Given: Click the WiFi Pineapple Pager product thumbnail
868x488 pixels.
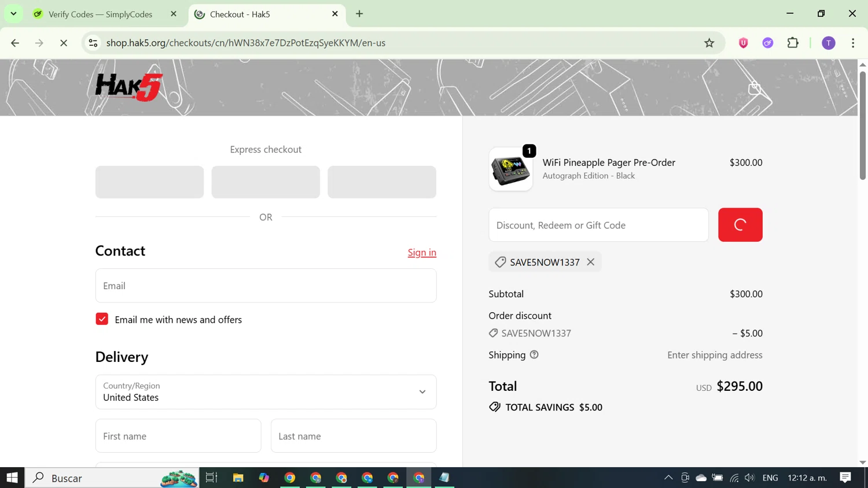Looking at the screenshot, I should (510, 169).
